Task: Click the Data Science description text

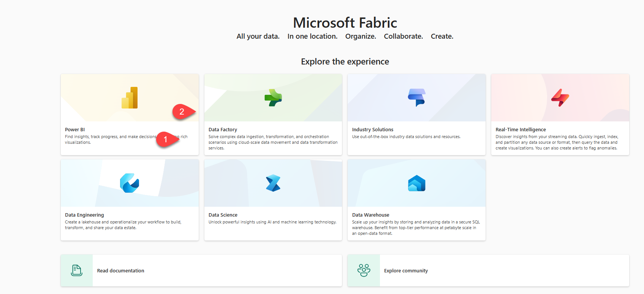Action: point(272,222)
